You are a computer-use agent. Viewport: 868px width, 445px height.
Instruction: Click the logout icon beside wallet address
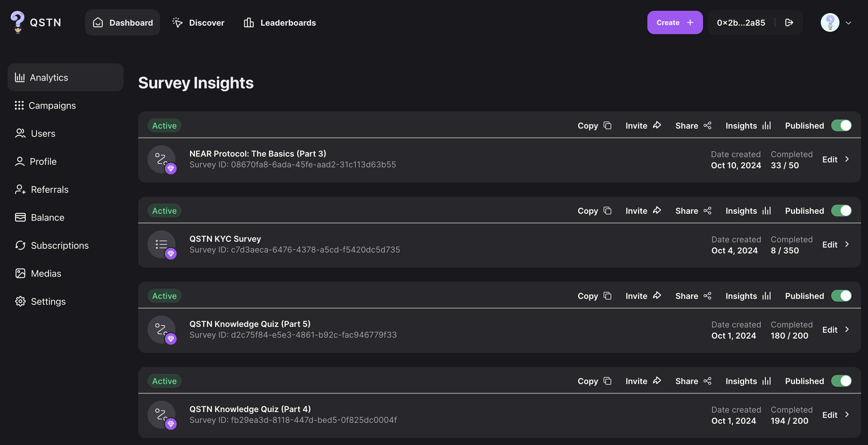coord(789,22)
